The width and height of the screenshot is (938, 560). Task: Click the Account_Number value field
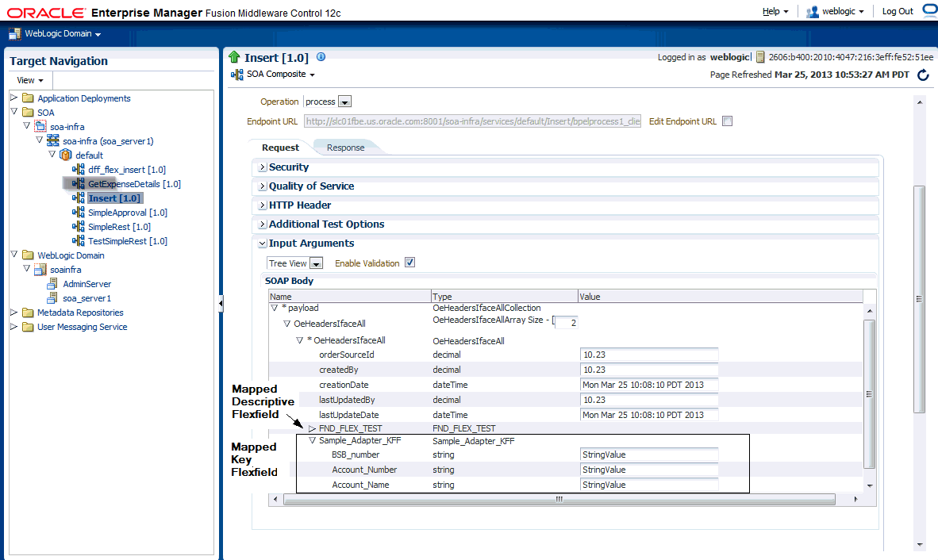(649, 470)
